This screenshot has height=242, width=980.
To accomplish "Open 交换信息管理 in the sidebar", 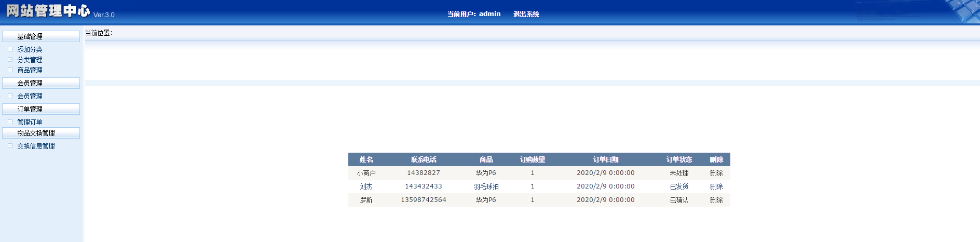I will pyautogui.click(x=36, y=146).
